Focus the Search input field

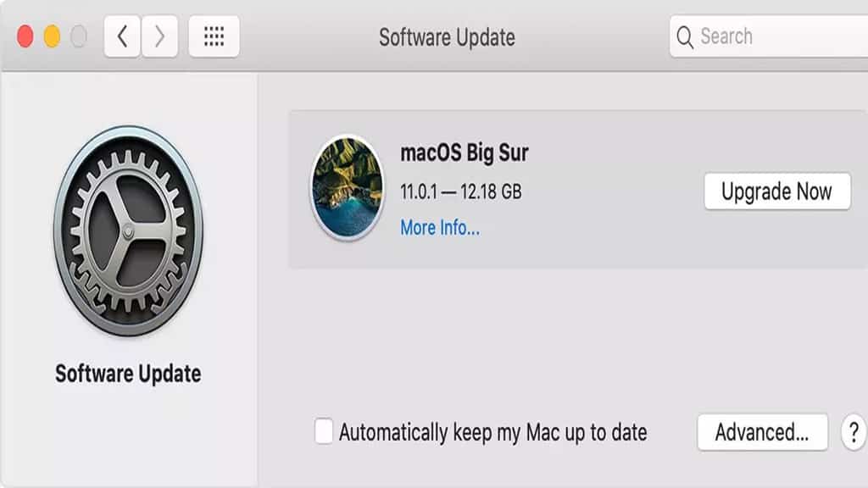click(771, 36)
